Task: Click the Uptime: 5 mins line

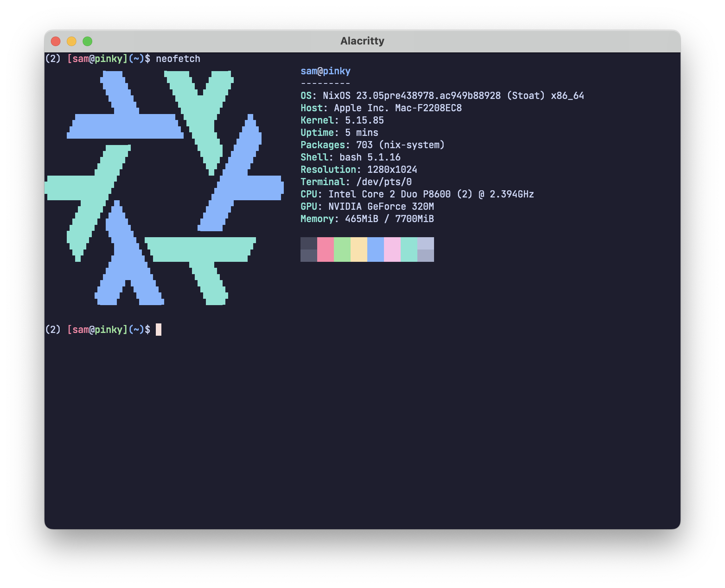Action: tap(339, 133)
